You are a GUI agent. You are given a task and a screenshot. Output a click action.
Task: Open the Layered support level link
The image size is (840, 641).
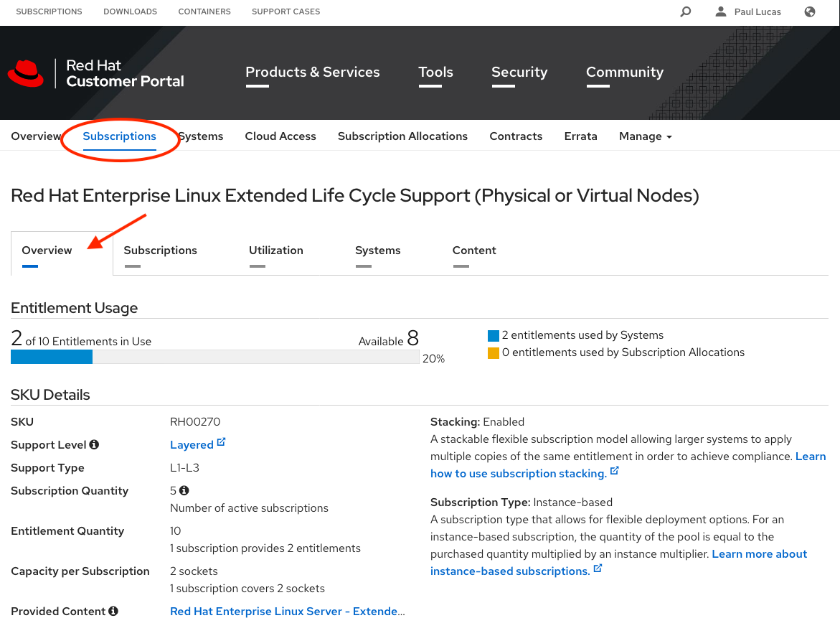tap(192, 445)
